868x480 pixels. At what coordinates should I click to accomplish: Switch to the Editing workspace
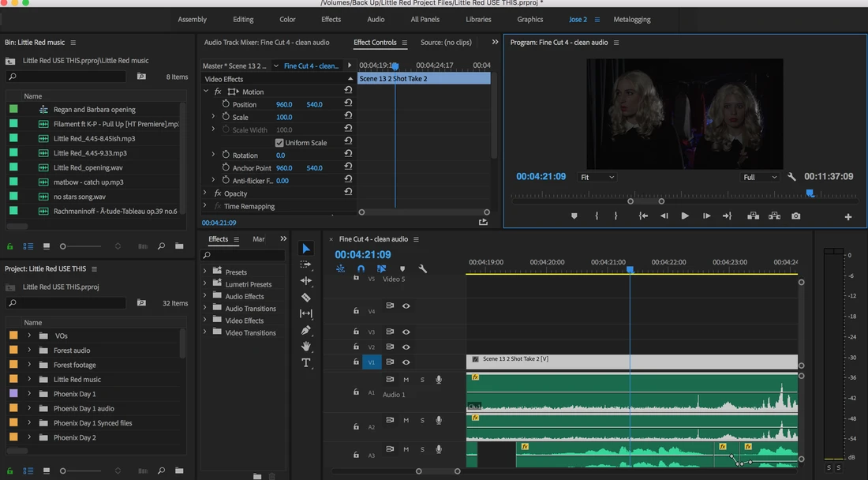243,20
